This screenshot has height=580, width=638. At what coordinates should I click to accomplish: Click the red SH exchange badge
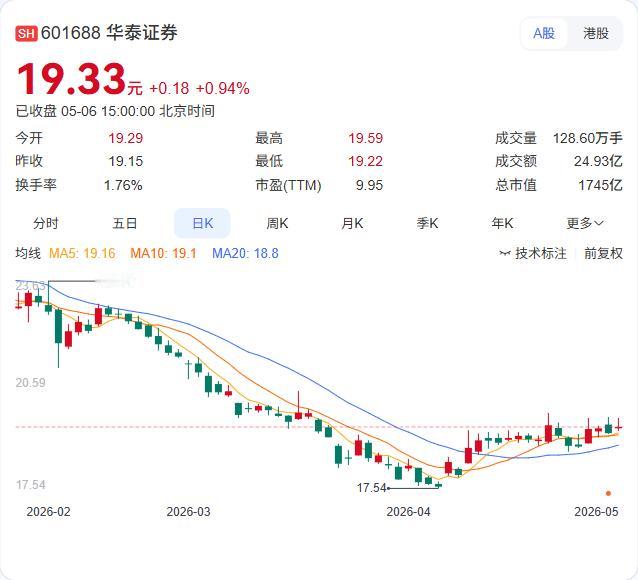click(x=26, y=33)
